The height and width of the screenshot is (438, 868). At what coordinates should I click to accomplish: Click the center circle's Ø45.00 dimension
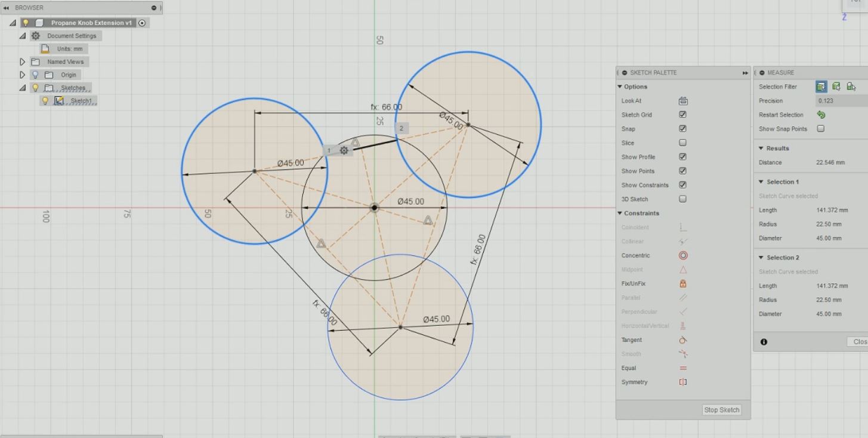411,202
